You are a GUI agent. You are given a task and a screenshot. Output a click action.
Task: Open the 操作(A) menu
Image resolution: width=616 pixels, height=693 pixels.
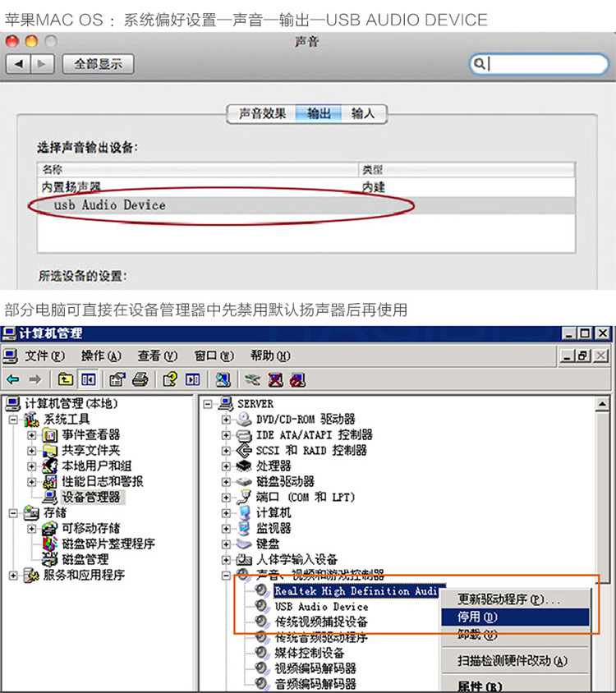click(x=101, y=356)
